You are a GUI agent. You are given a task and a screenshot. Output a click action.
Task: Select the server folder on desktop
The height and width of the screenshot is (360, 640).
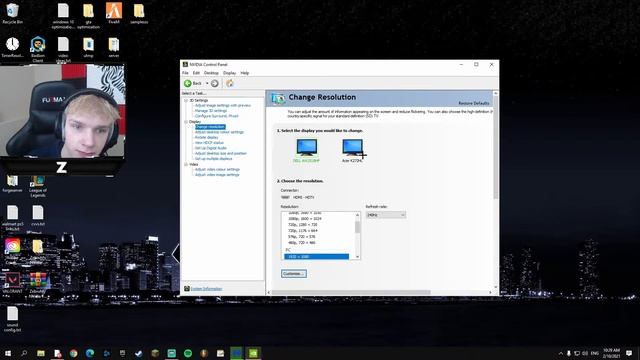pyautogui.click(x=114, y=47)
